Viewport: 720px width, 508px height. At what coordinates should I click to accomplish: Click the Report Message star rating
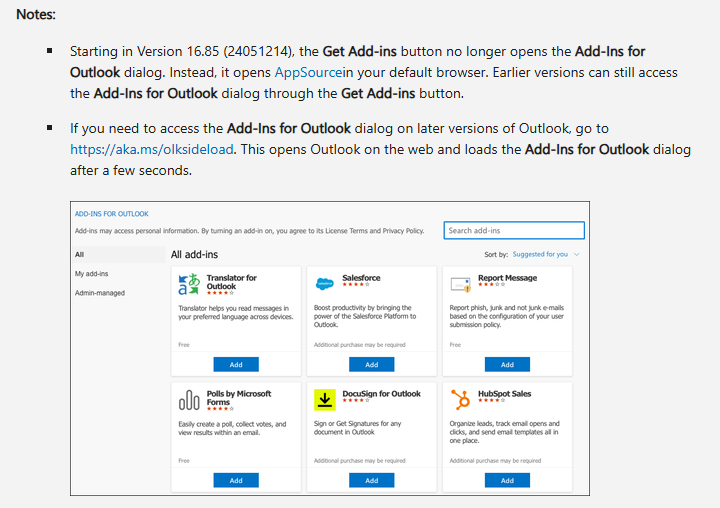tap(491, 284)
